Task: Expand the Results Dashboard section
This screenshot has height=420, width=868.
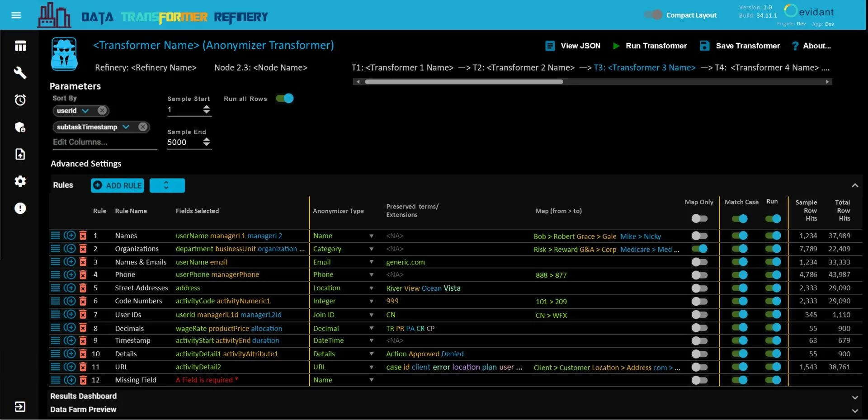Action: point(854,397)
